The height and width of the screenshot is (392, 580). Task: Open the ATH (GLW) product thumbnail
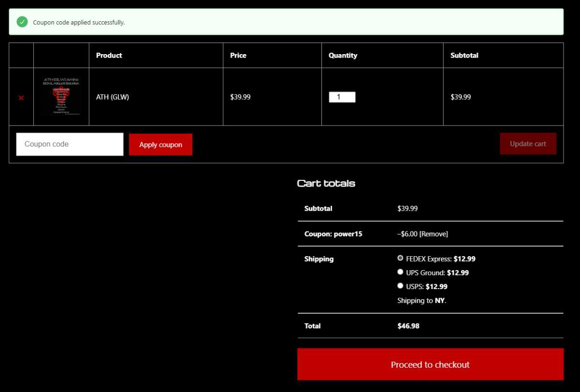61,96
